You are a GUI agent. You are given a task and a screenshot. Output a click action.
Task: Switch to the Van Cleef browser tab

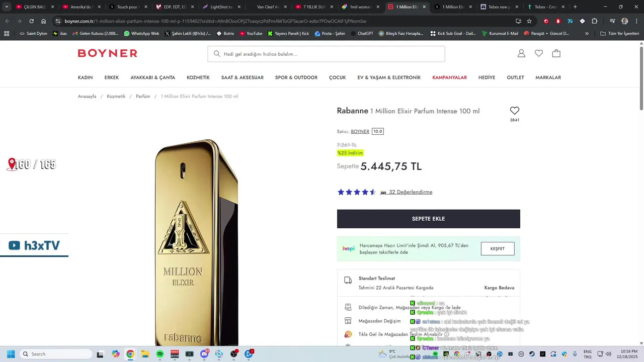click(x=264, y=7)
